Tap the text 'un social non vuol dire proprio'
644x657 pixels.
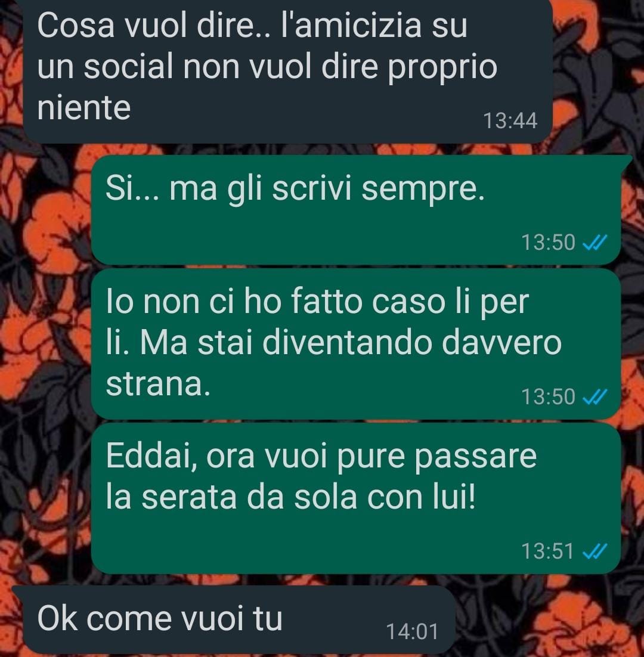(x=267, y=67)
